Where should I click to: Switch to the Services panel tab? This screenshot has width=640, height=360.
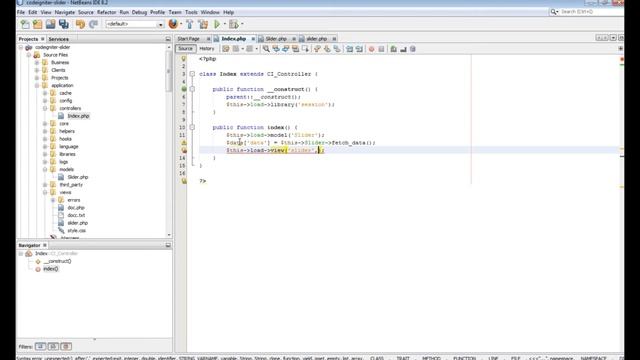click(x=58, y=39)
